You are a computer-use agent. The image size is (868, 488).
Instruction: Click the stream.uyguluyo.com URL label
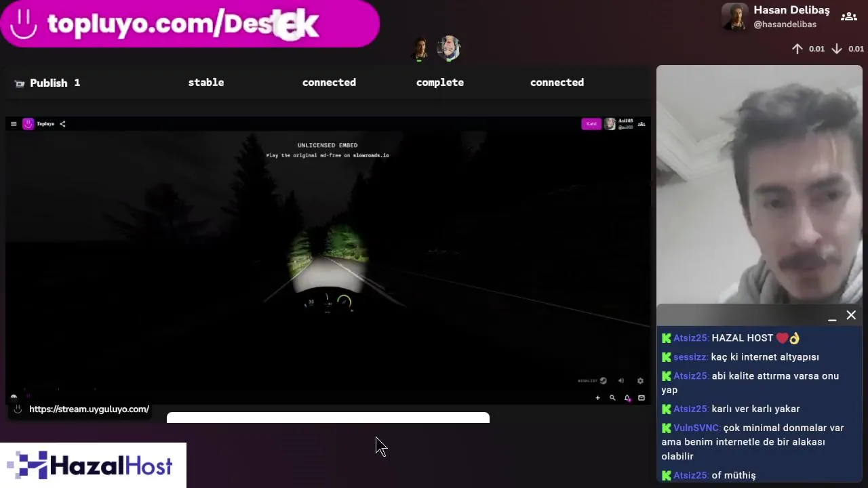tap(89, 409)
